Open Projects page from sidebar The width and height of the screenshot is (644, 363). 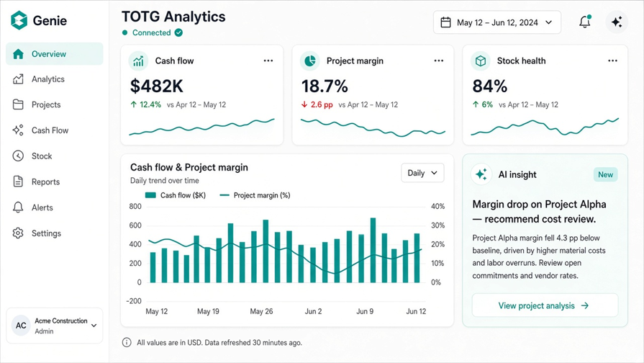[x=55, y=104]
